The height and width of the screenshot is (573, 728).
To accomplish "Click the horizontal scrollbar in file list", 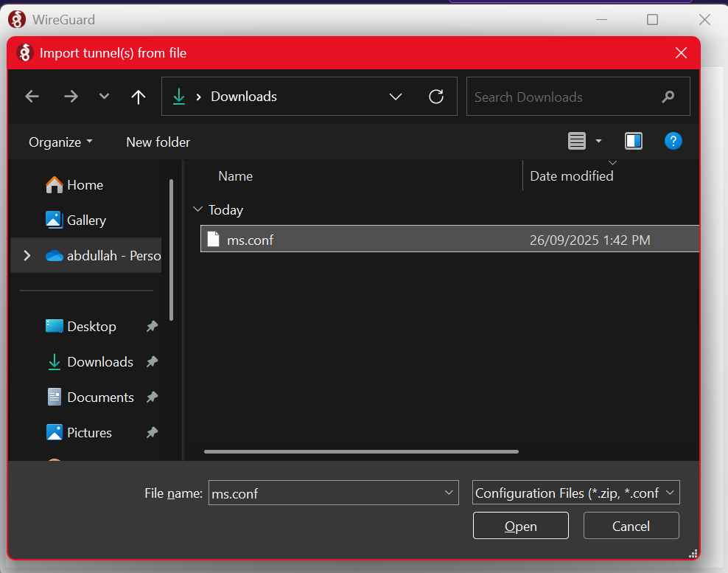I will tap(361, 451).
